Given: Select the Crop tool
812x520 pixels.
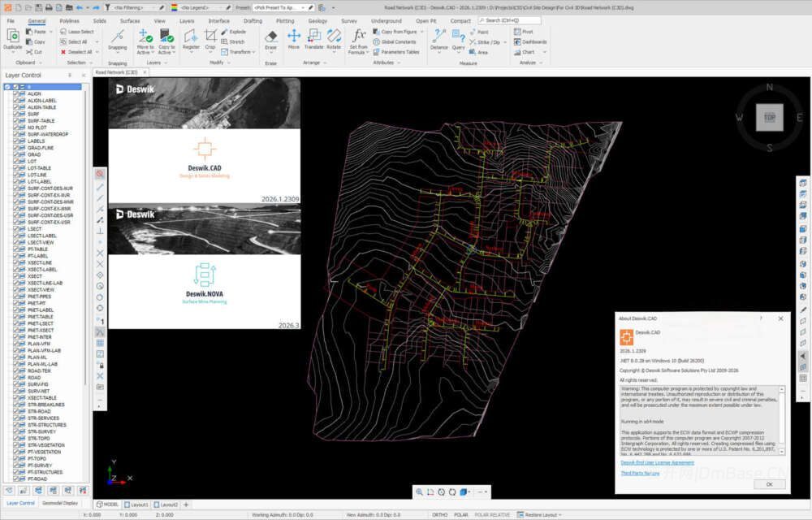Looking at the screenshot, I should 209,40.
